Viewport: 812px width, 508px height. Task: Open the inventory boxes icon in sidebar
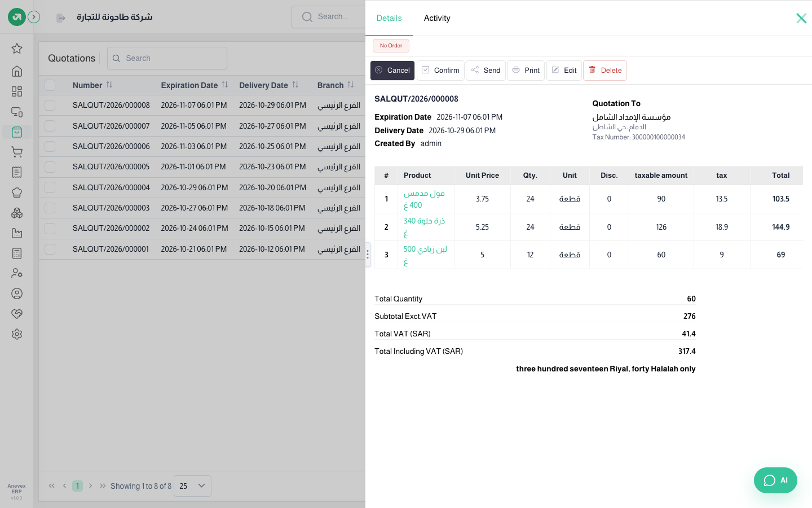pyautogui.click(x=17, y=213)
